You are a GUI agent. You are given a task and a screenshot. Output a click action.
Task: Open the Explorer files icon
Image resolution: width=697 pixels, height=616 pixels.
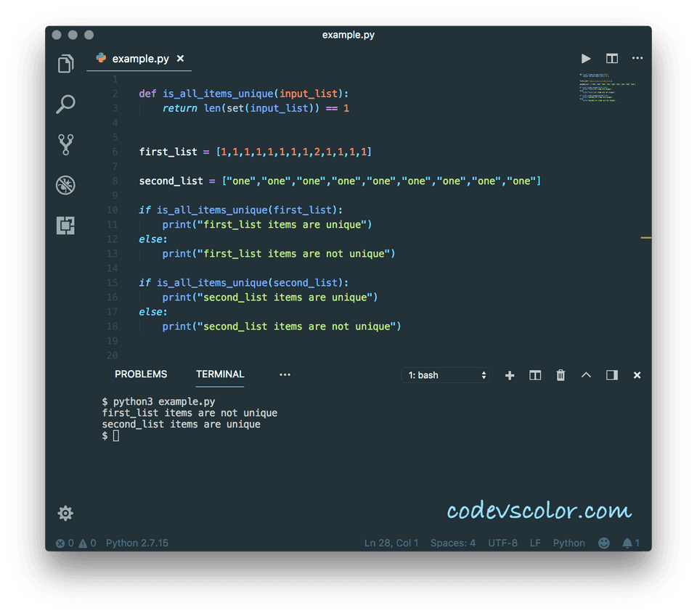pyautogui.click(x=65, y=64)
